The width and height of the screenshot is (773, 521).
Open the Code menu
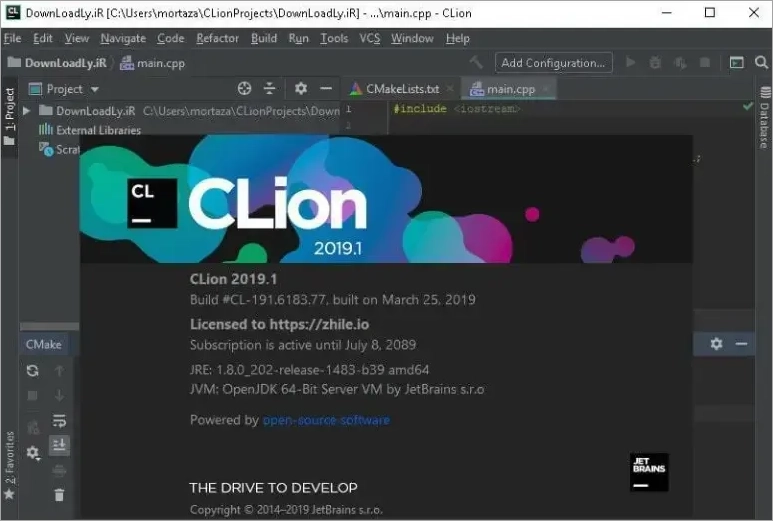171,38
